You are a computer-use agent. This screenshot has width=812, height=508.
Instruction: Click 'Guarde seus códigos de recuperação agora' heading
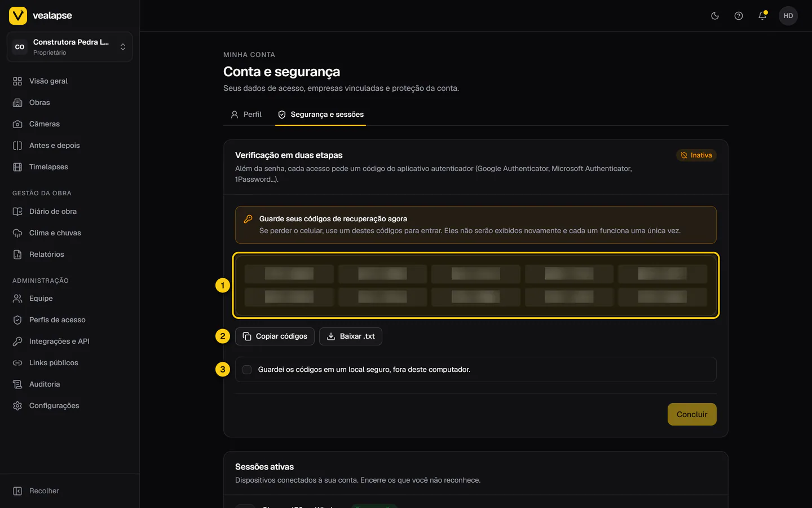coord(333,219)
